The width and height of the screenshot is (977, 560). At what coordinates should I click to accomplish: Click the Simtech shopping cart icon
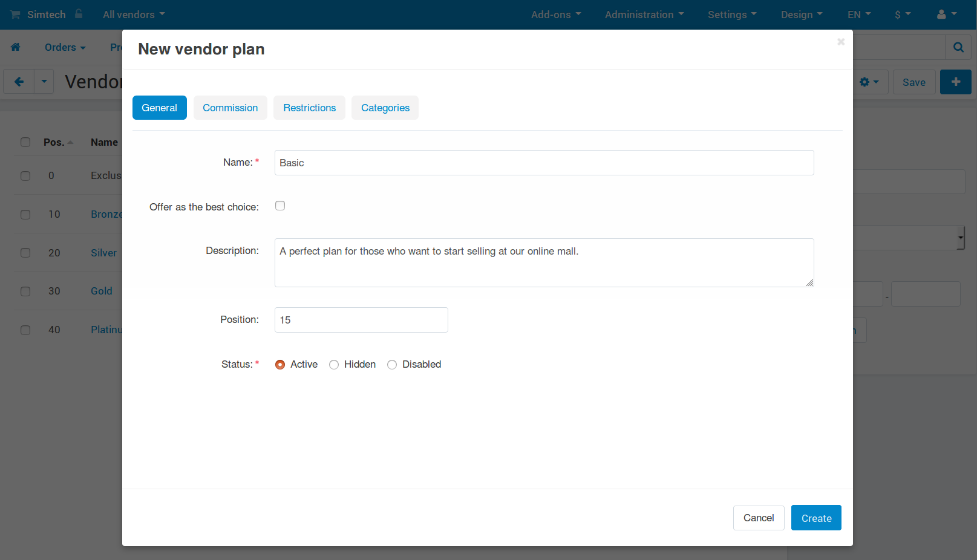tap(15, 15)
